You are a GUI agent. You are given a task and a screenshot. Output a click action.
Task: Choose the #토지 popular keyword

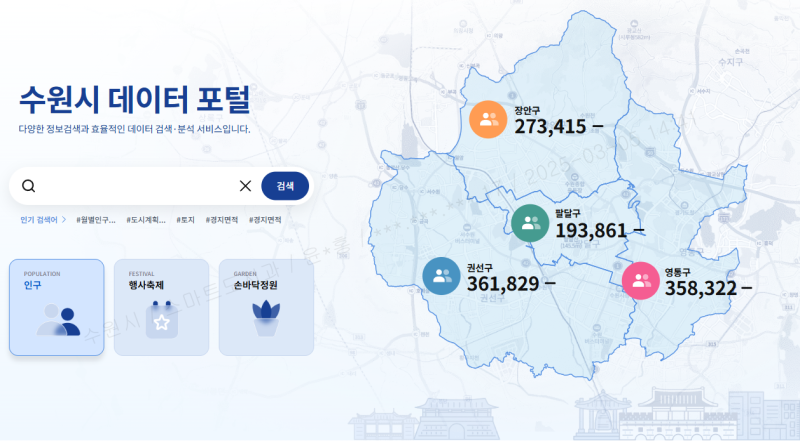tap(186, 219)
